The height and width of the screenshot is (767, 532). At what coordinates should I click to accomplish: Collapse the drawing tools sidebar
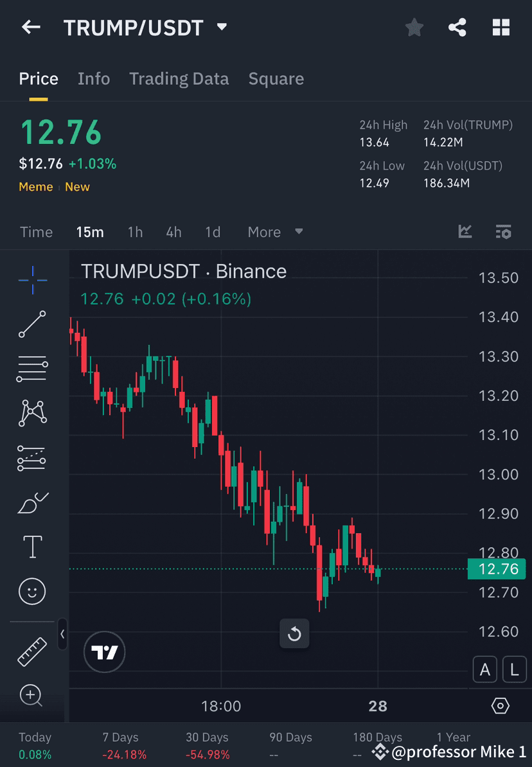coord(62,635)
